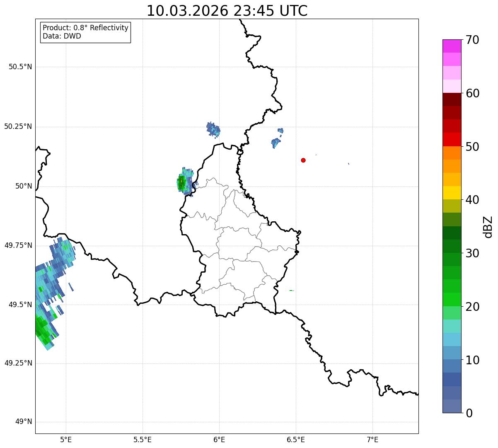Click the dBZ colorbar axis label

488,226
